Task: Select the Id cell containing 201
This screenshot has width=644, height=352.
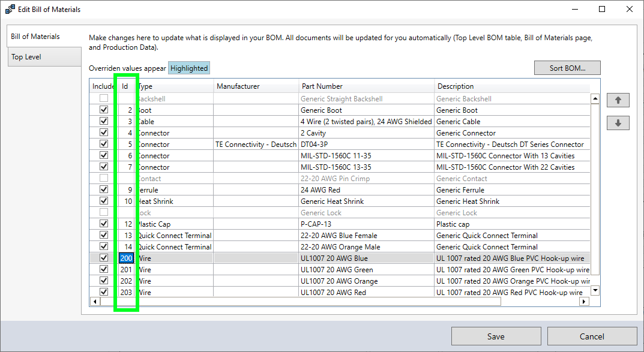Action: [127, 269]
